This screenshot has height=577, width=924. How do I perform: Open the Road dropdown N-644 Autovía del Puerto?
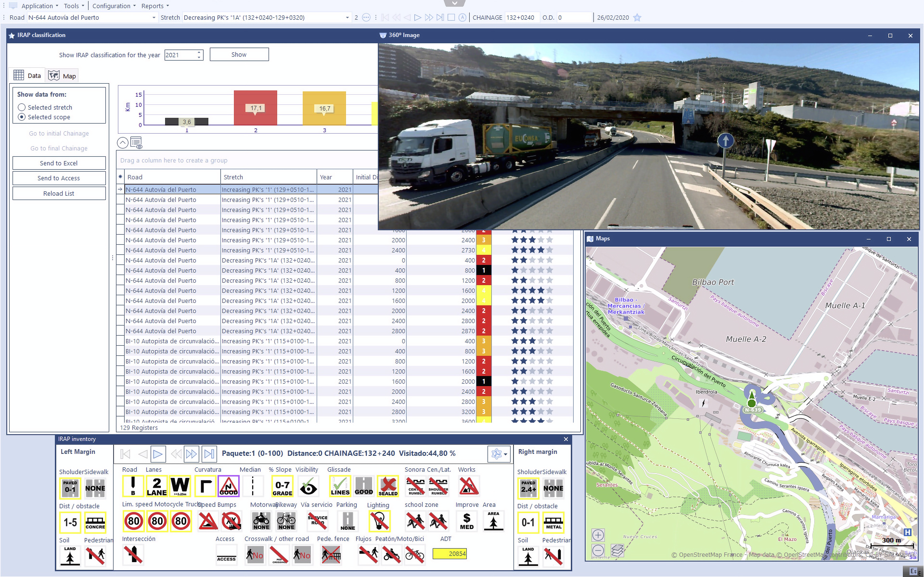pos(154,18)
